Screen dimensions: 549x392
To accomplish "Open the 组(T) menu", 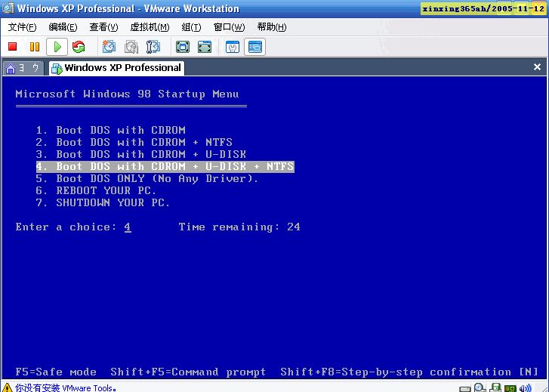I will [192, 27].
